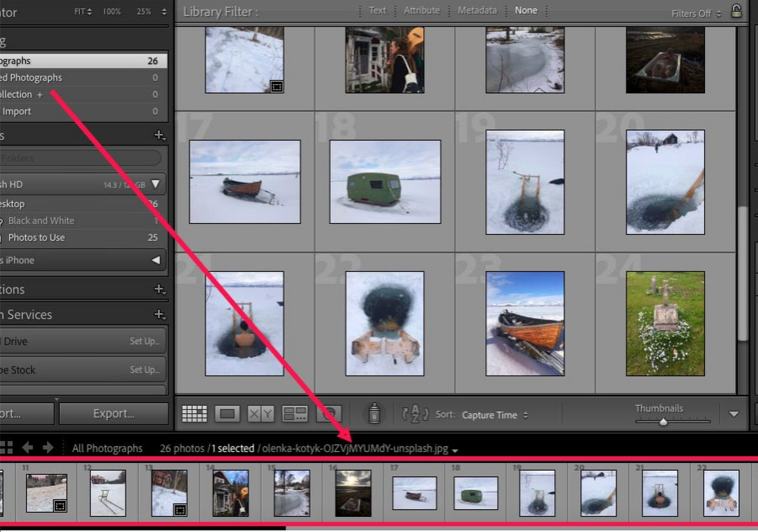Select Metadata library filter
Image resolution: width=758 pixels, height=532 pixels.
coord(477,10)
